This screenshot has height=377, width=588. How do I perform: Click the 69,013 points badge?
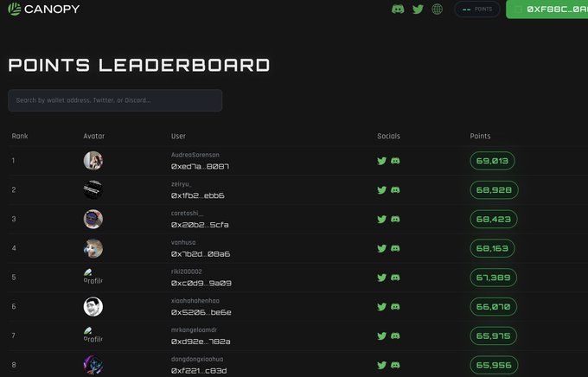[x=492, y=161]
